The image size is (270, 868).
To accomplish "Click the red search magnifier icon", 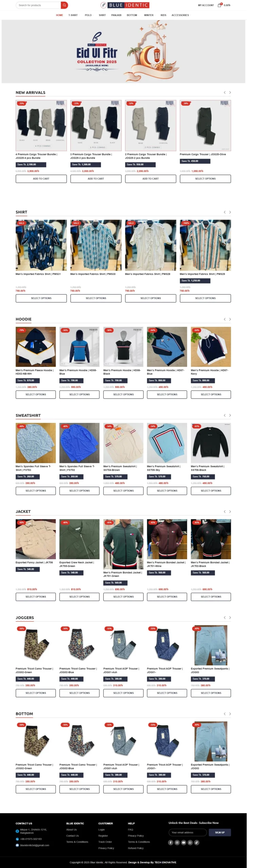I will (64, 5).
